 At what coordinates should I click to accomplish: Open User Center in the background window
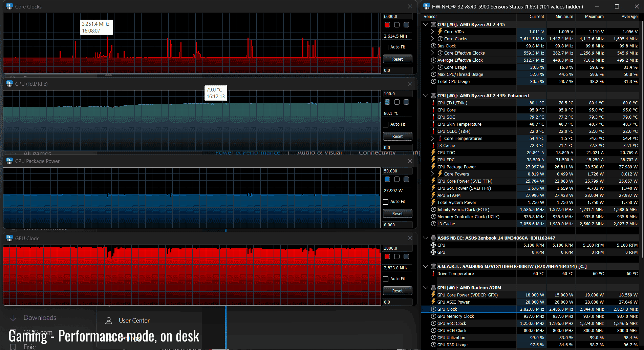pyautogui.click(x=134, y=321)
